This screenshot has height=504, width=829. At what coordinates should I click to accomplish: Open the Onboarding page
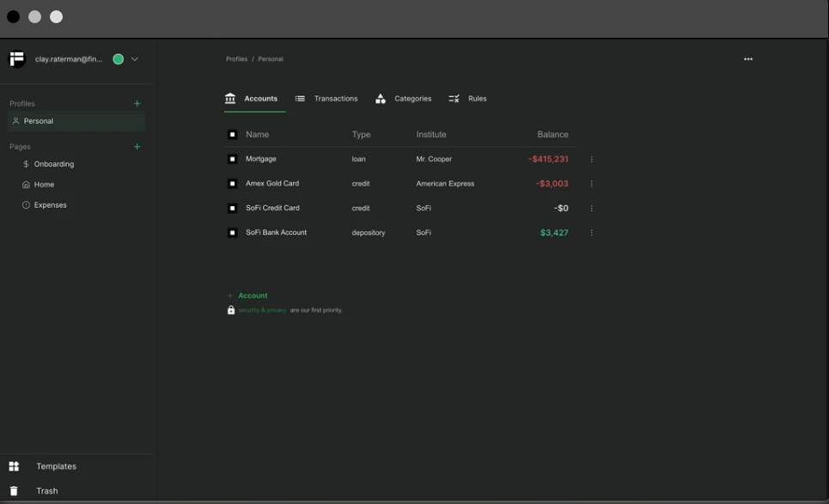[53, 164]
